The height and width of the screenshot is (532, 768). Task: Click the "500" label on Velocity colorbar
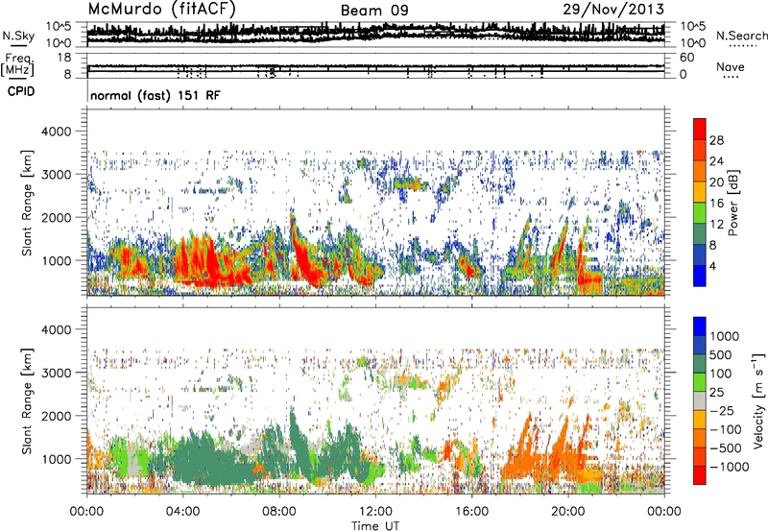click(x=721, y=354)
